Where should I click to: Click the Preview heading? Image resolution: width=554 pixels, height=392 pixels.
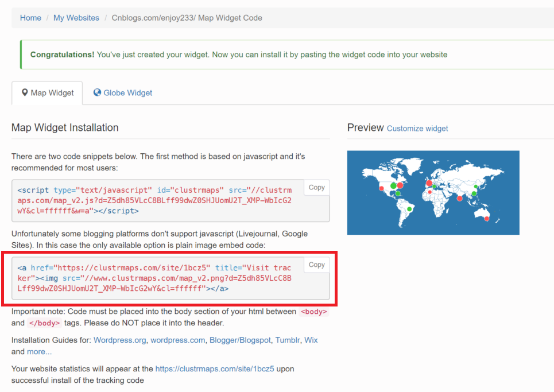click(x=365, y=127)
